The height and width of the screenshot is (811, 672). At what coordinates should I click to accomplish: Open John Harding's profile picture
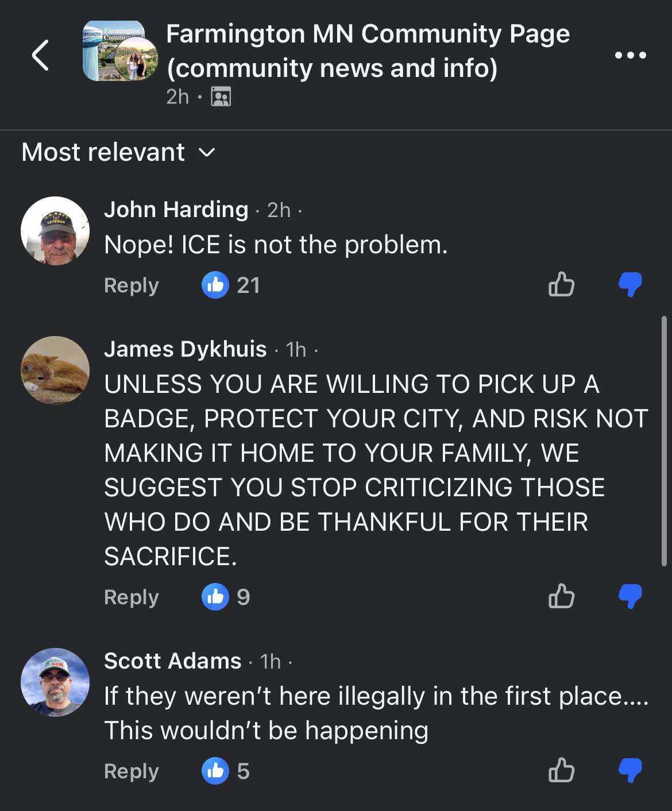(55, 231)
